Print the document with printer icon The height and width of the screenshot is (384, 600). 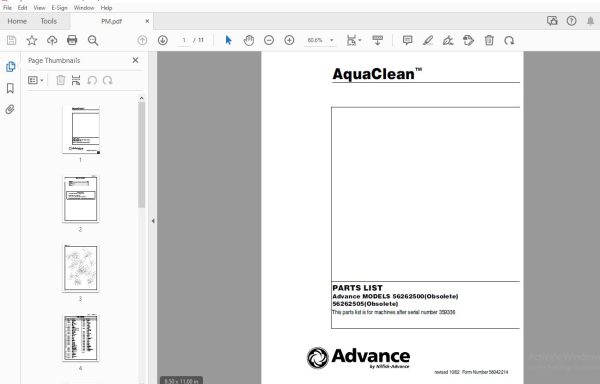coord(72,40)
